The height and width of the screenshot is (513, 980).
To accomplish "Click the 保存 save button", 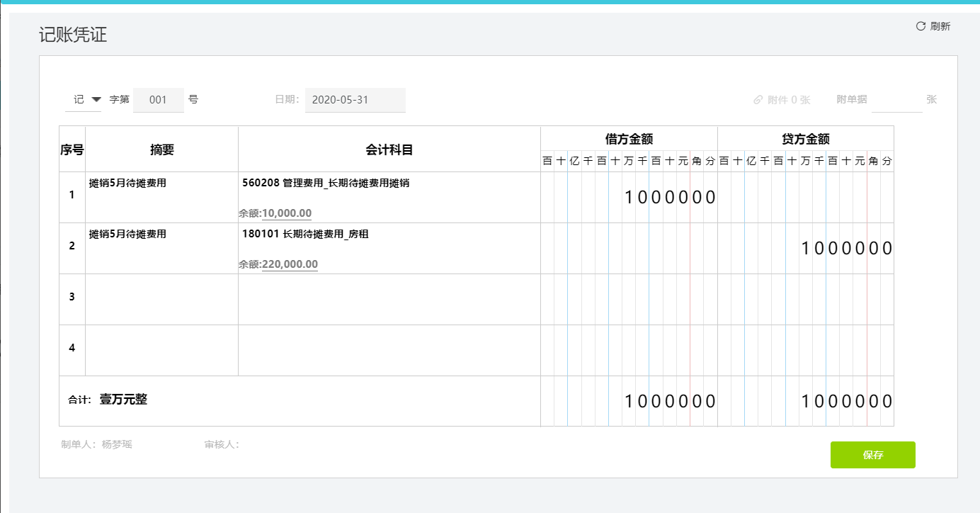I will [x=872, y=455].
